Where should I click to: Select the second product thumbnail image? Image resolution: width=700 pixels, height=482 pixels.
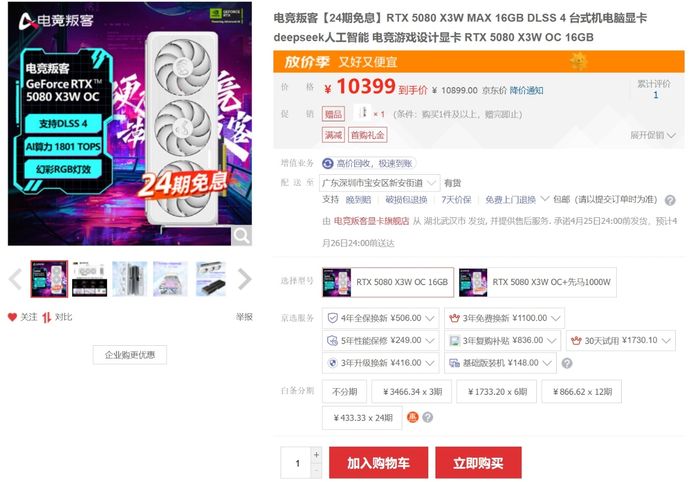click(90, 279)
